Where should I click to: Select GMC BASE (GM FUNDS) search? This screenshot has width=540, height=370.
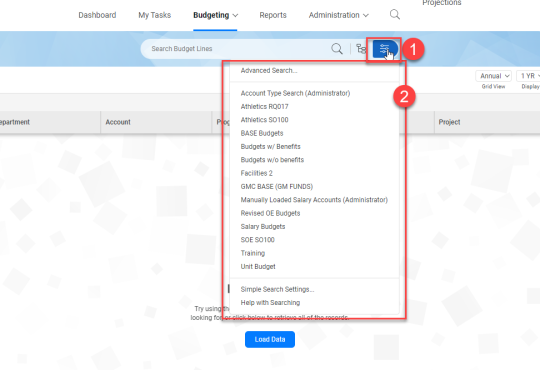(277, 186)
